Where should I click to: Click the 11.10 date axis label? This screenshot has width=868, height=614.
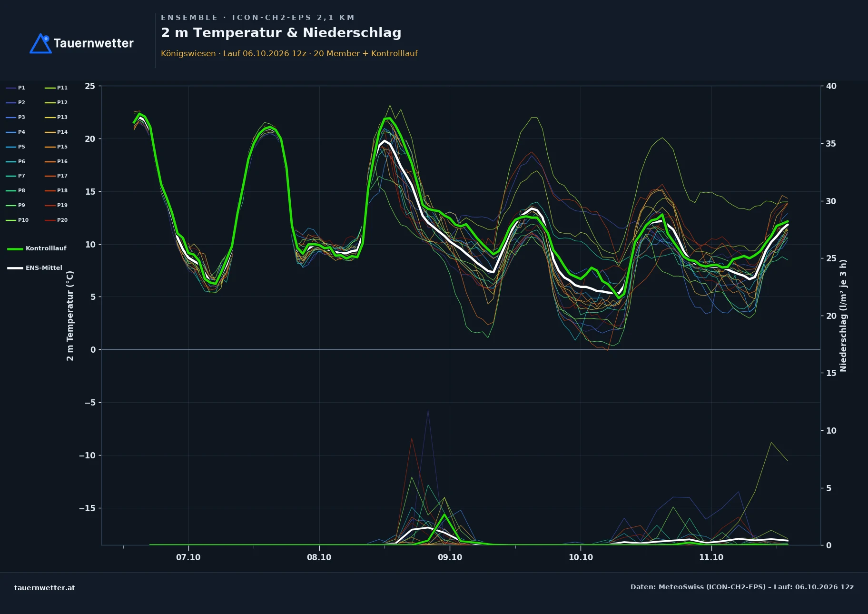pos(711,557)
